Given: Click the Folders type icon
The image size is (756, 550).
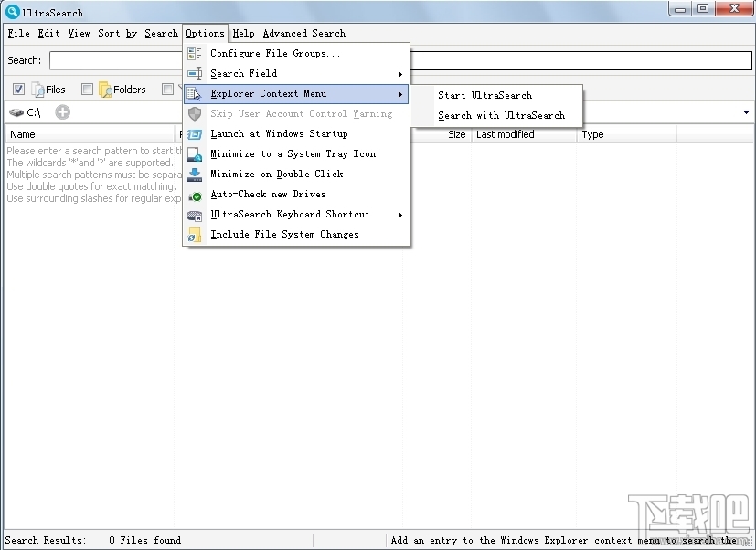Looking at the screenshot, I should tap(105, 90).
